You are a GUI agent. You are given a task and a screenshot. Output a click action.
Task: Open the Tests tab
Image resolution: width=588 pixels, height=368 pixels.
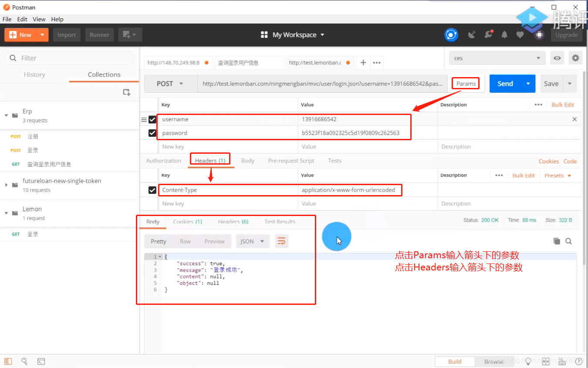(335, 161)
